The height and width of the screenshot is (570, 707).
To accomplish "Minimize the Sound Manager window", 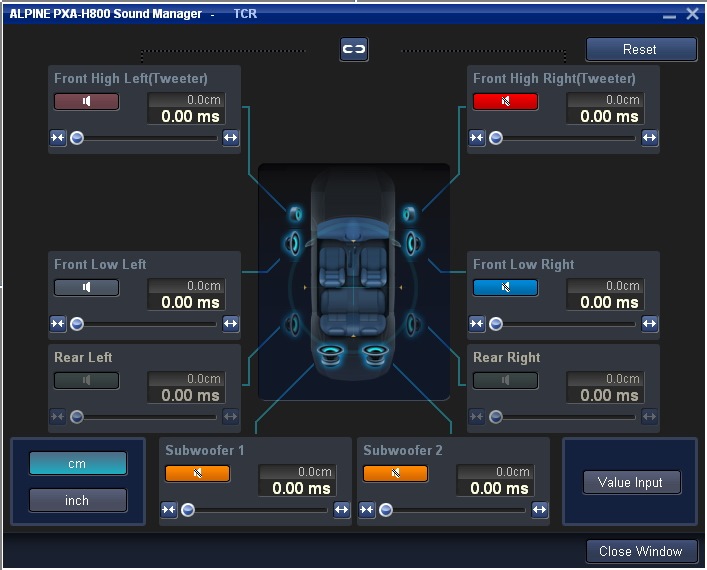I will pyautogui.click(x=670, y=16).
